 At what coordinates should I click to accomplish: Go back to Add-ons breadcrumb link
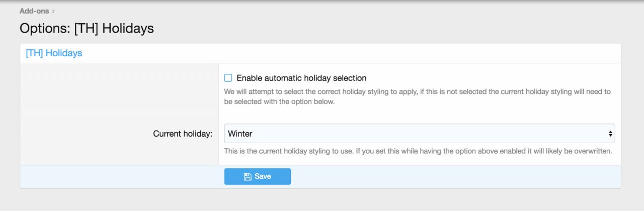34,11
